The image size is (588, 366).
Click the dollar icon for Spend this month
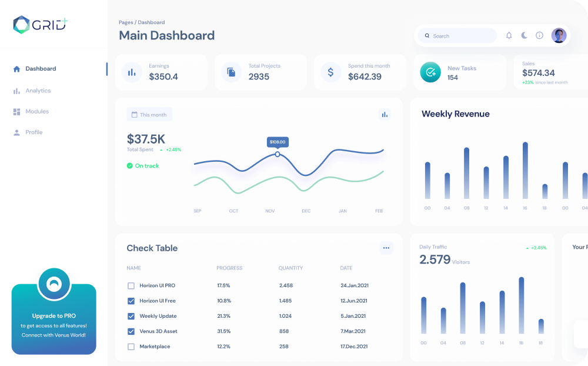(x=330, y=72)
